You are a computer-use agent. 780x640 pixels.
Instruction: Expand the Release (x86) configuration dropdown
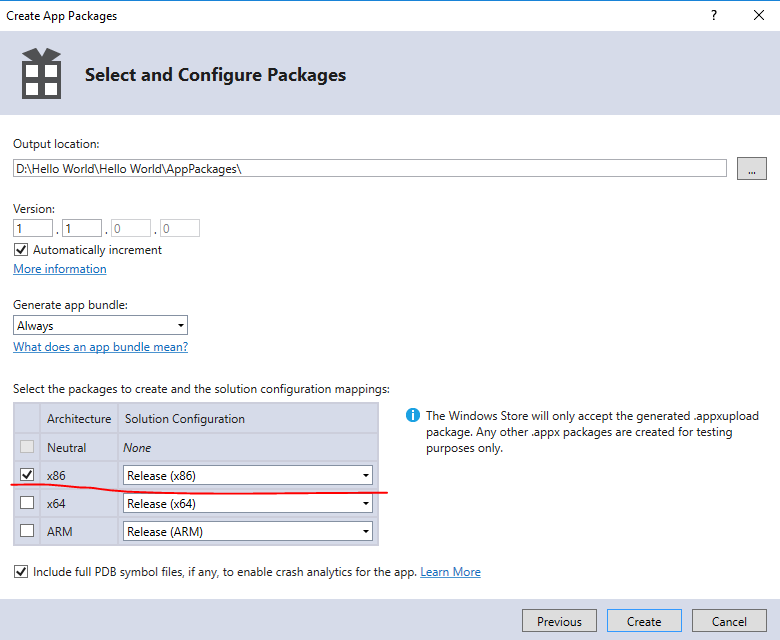click(248, 475)
